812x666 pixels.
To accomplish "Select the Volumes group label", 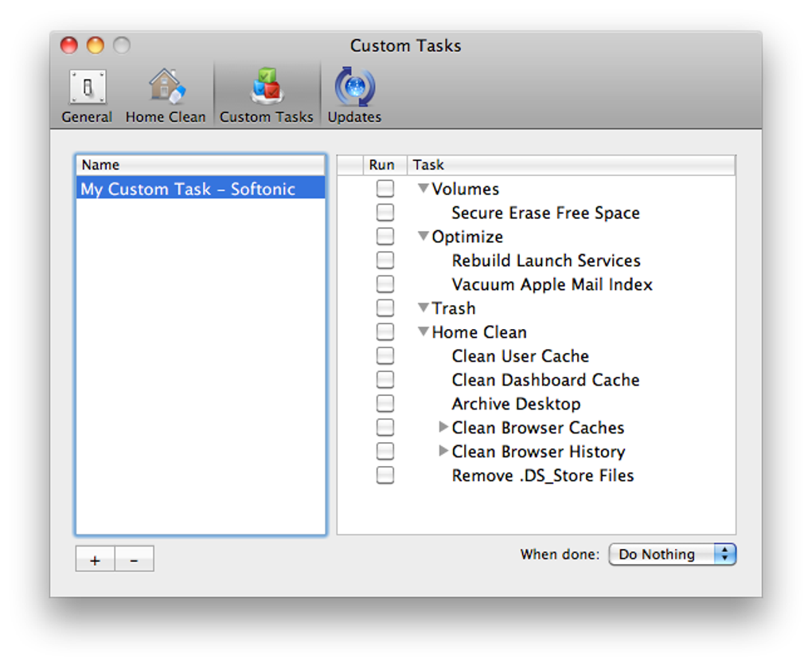I will 466,189.
